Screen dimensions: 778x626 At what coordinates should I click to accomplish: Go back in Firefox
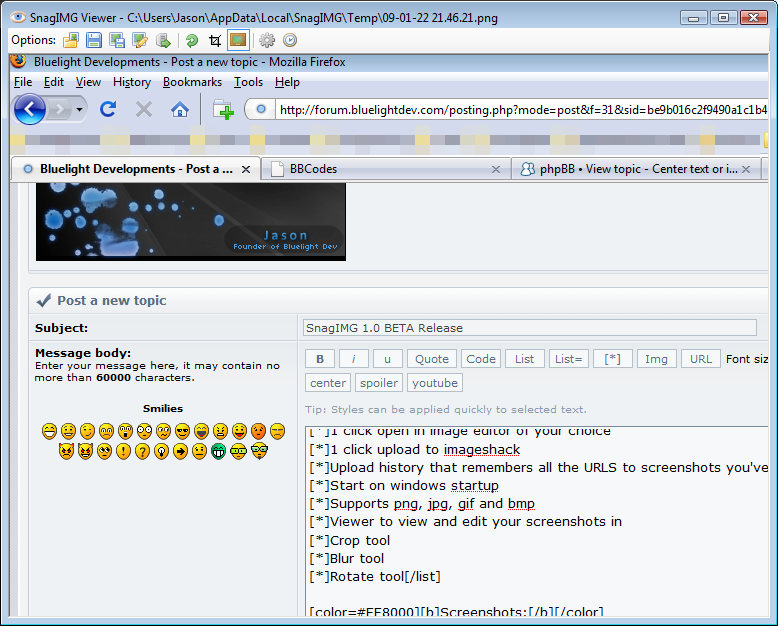30,109
